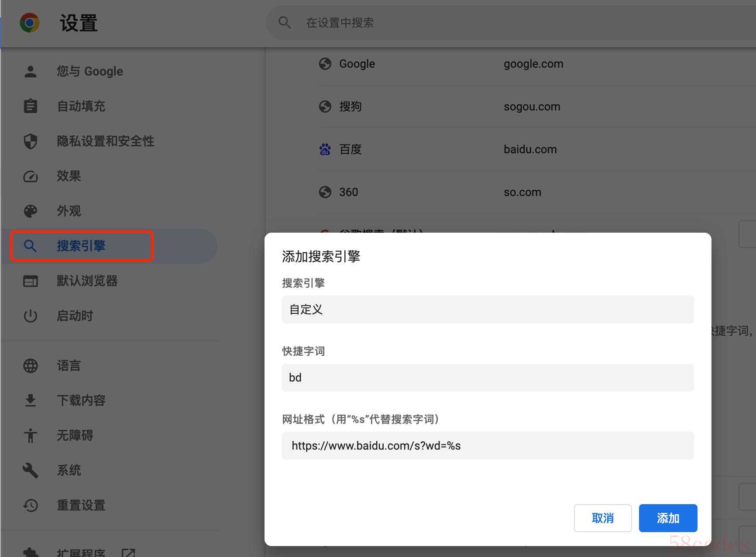Open 外观 appearance section
The height and width of the screenshot is (557, 756).
coord(69,211)
